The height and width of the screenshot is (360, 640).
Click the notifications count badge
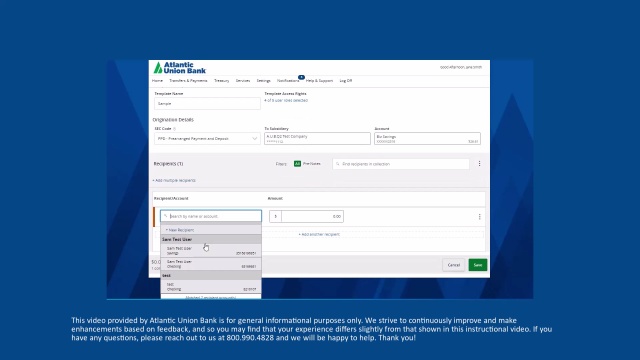coord(301,77)
